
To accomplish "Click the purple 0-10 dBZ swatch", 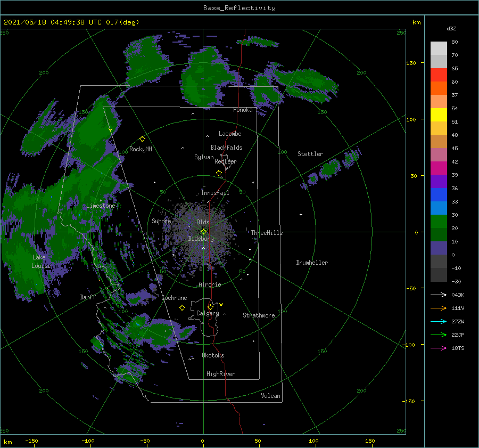I will click(439, 248).
